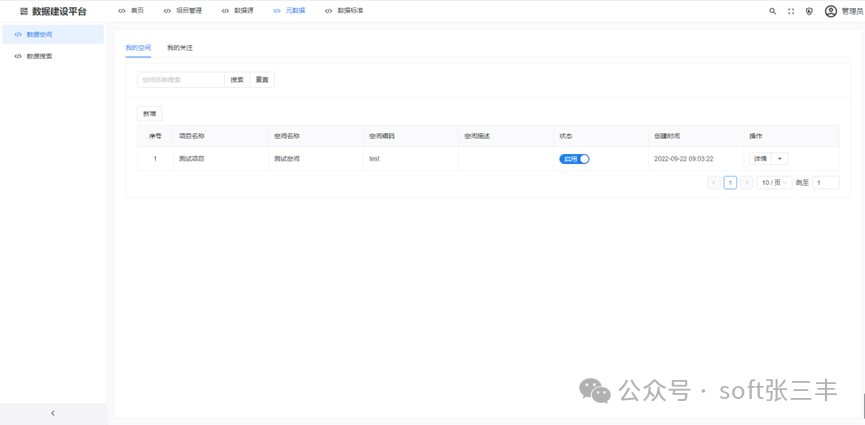Click the 搜索 button

coord(237,80)
